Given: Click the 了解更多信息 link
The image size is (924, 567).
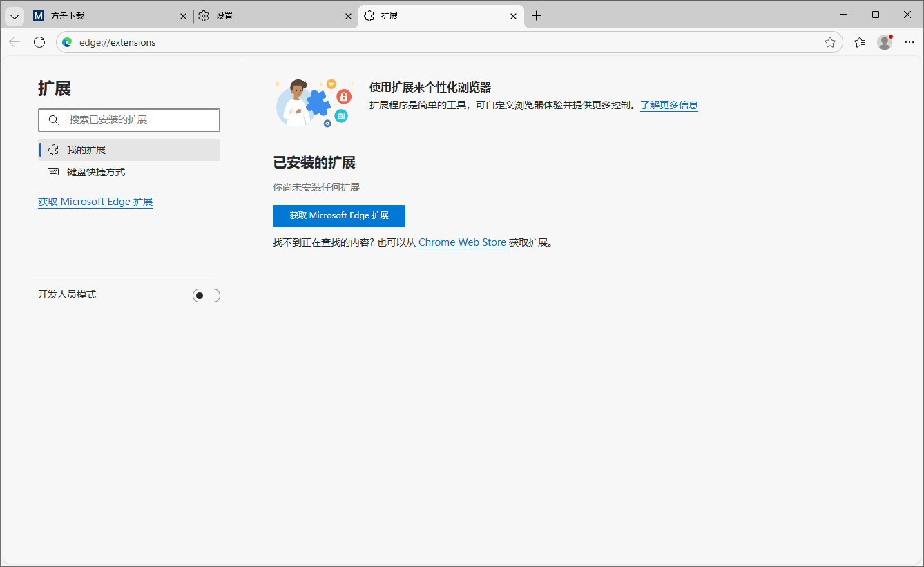Looking at the screenshot, I should [x=668, y=105].
